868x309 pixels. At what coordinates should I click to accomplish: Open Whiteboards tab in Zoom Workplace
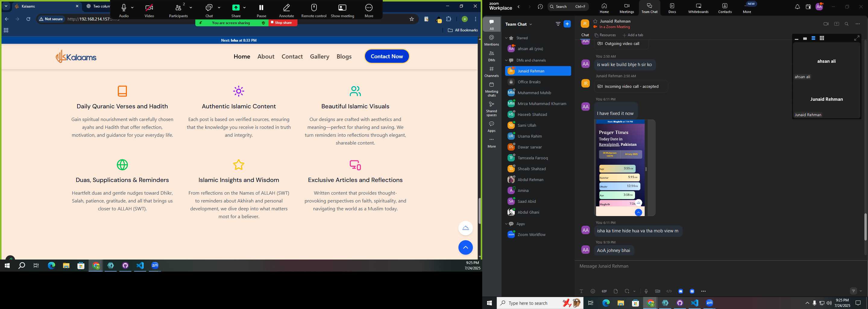[698, 8]
